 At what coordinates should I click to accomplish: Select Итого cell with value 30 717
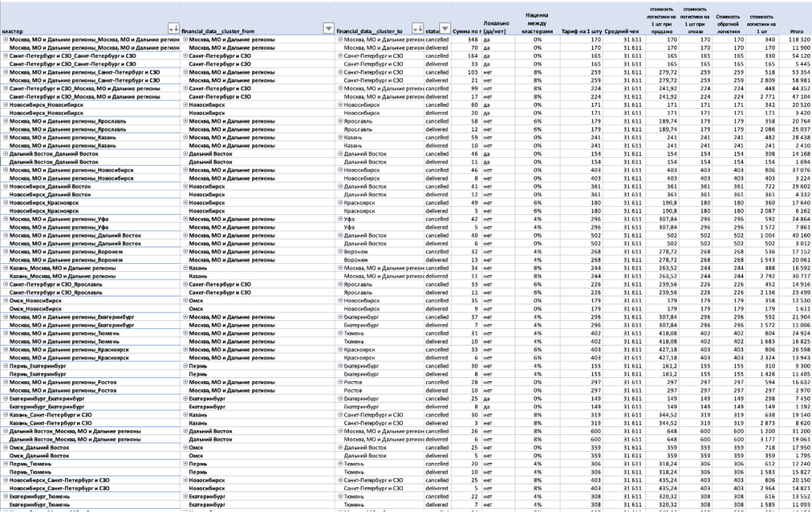795,276
